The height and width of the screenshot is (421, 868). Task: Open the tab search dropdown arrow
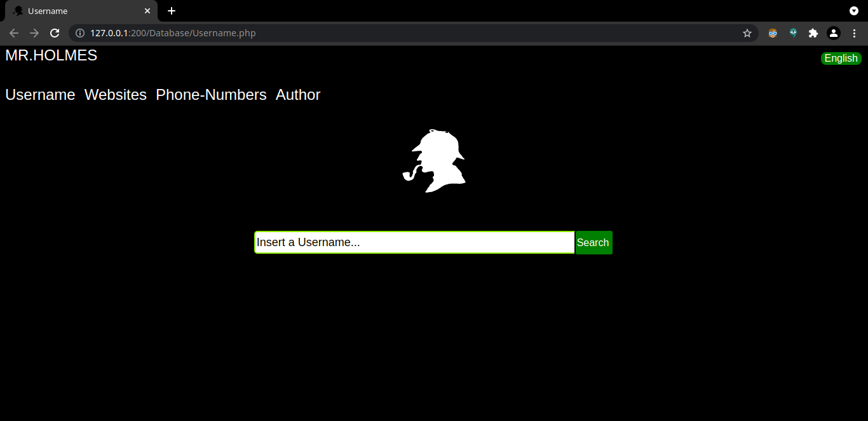[854, 11]
